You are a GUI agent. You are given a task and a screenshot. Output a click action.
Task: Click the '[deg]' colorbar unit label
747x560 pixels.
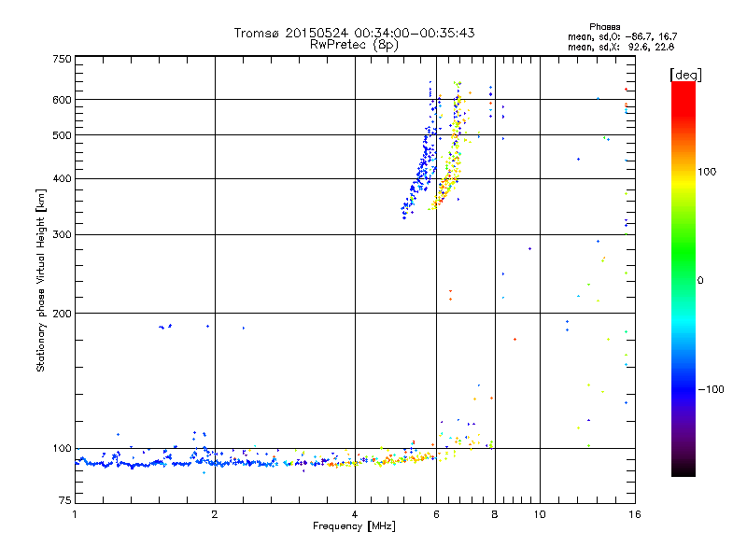click(x=685, y=75)
